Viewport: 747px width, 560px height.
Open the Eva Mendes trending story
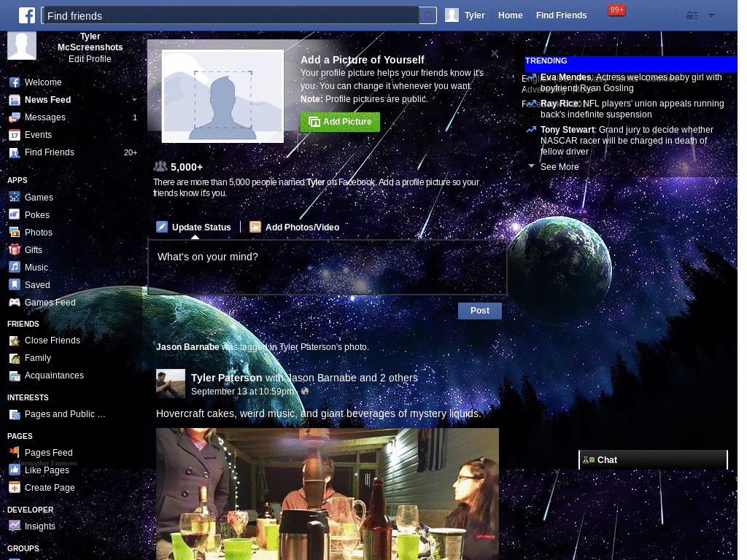tap(631, 82)
